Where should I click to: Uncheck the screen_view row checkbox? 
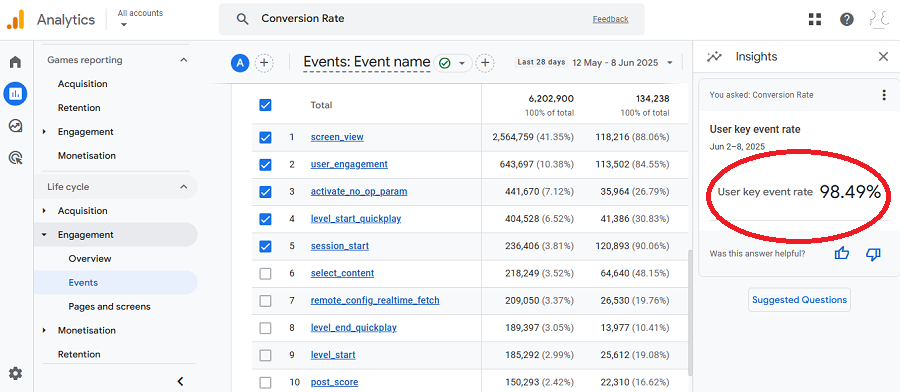coord(265,137)
